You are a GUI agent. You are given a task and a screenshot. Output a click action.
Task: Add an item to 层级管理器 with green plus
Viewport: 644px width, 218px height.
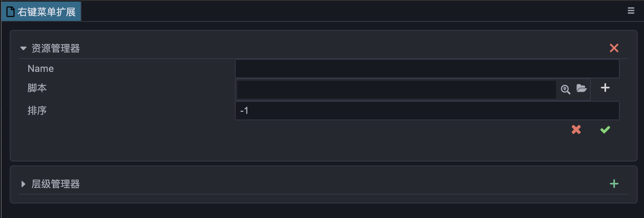[x=614, y=184]
